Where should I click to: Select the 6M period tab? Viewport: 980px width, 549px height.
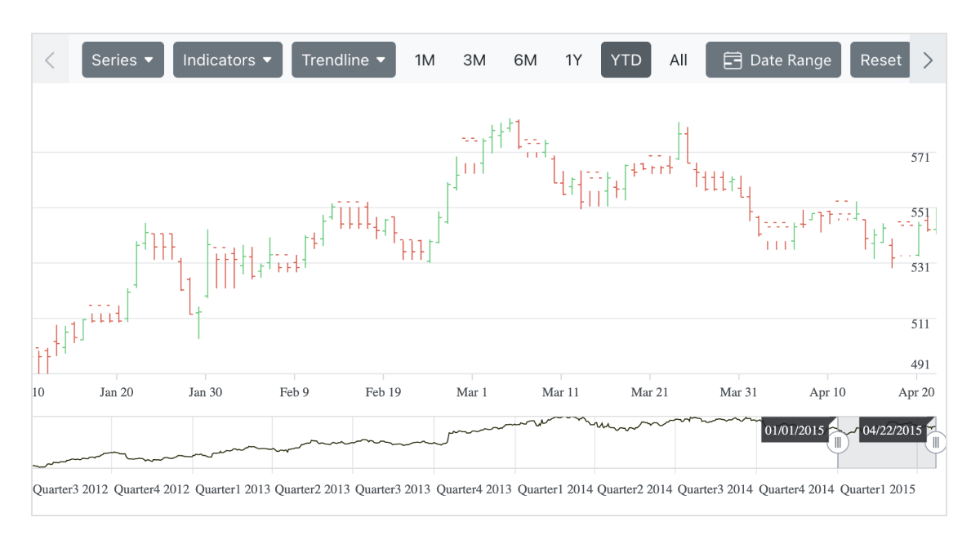[x=525, y=59]
